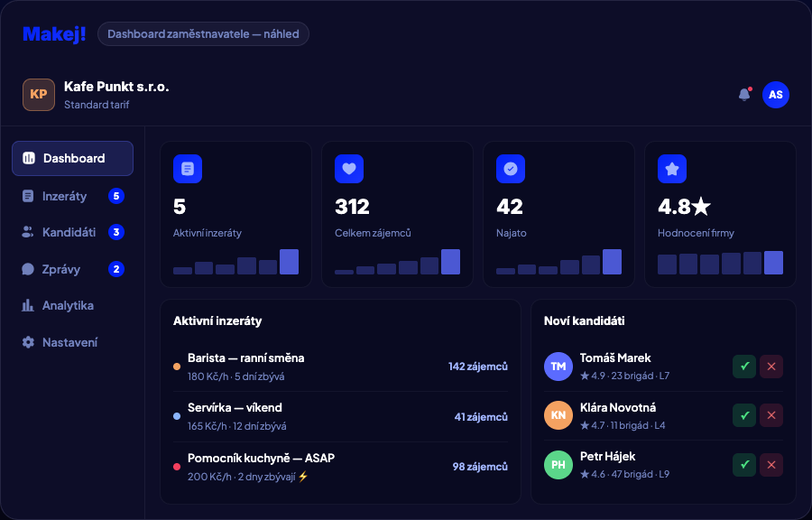The image size is (812, 520).
Task: Approve candidate Tomáš Marek with green check
Action: (744, 367)
